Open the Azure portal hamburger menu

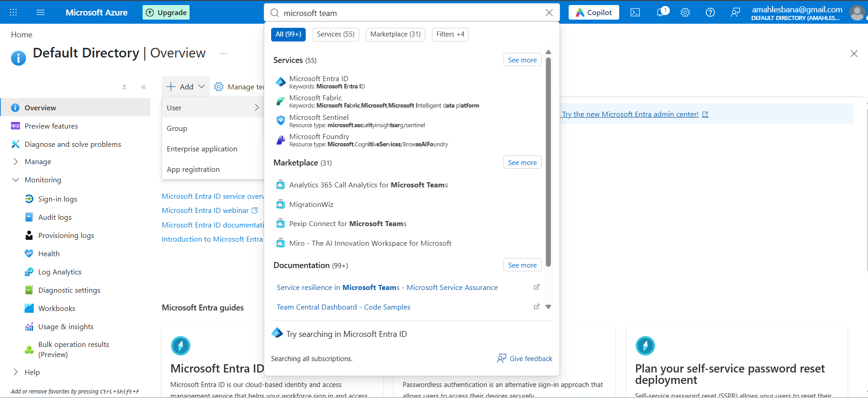pos(41,12)
